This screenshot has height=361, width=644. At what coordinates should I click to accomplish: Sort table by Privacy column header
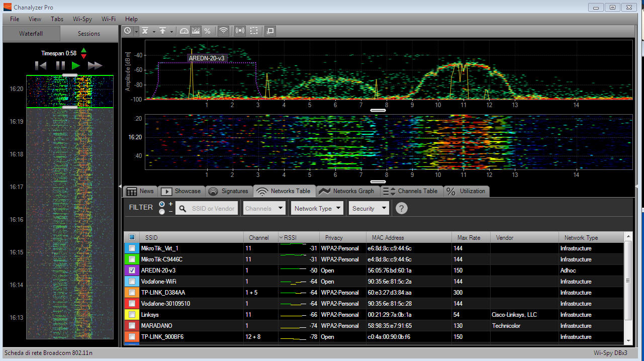point(343,237)
